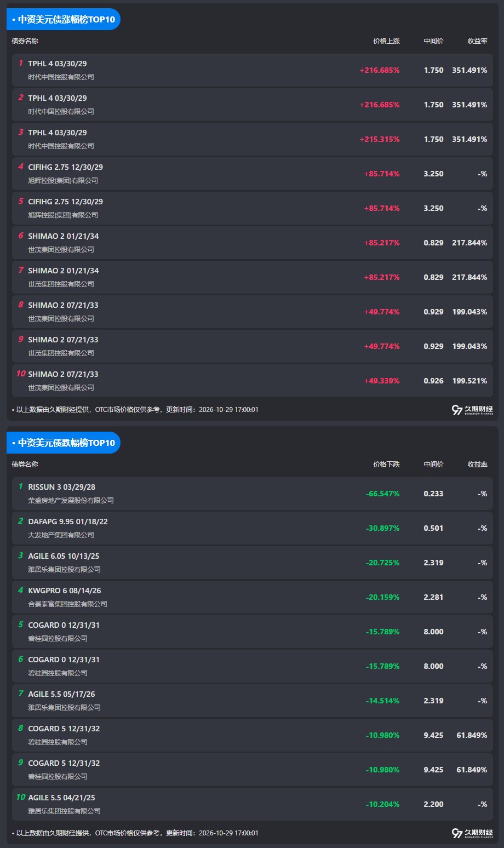Open the rank 10 SHIMAO 2 07/21/33 bond

(x=253, y=381)
